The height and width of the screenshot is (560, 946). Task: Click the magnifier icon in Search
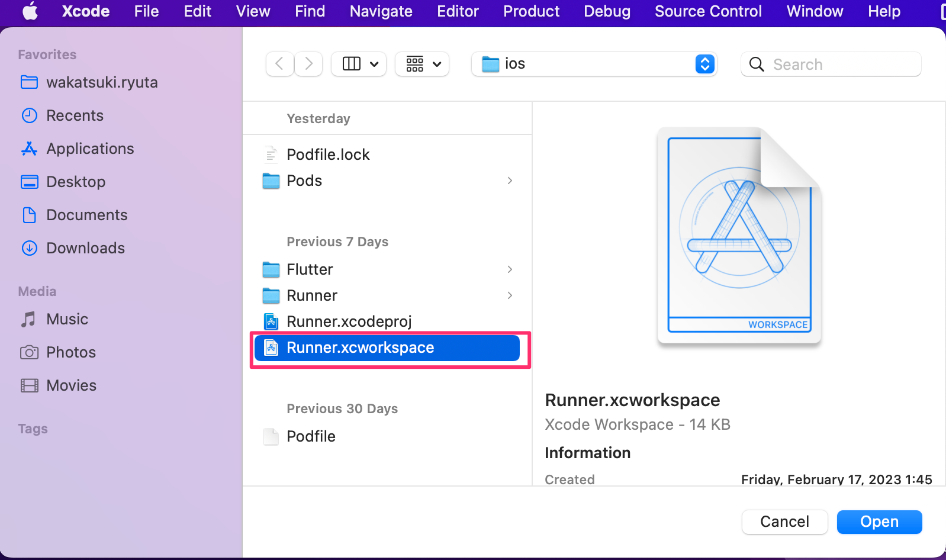pos(757,64)
